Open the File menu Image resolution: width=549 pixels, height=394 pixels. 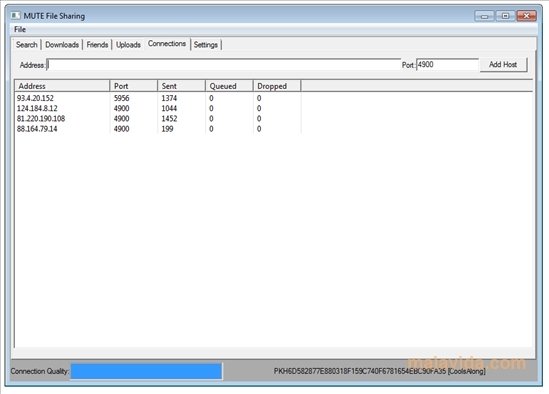pos(20,29)
